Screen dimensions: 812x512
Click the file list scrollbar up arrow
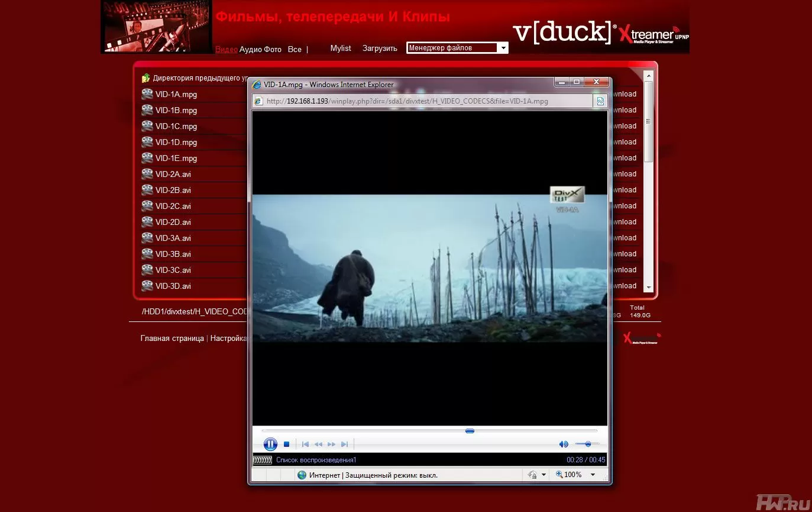[x=648, y=75]
